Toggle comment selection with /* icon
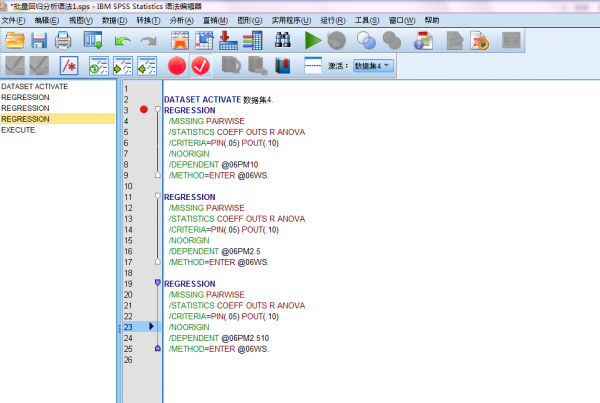 [x=69, y=65]
